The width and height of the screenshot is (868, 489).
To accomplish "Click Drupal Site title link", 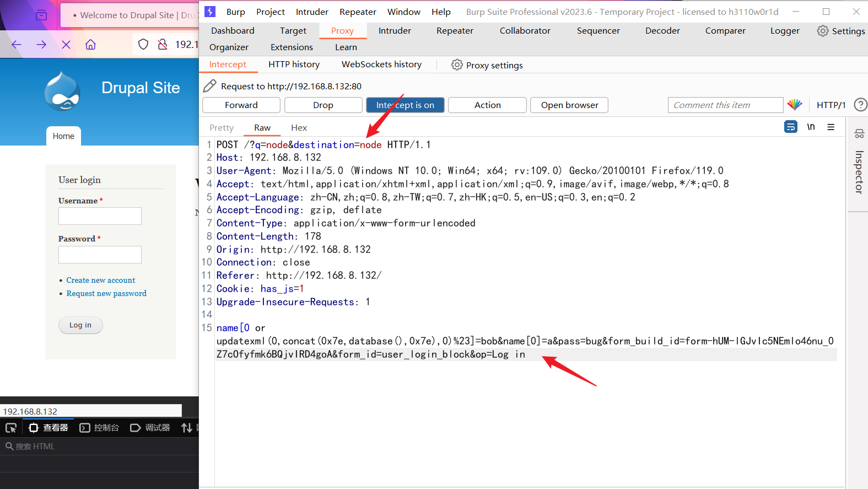I will [141, 88].
